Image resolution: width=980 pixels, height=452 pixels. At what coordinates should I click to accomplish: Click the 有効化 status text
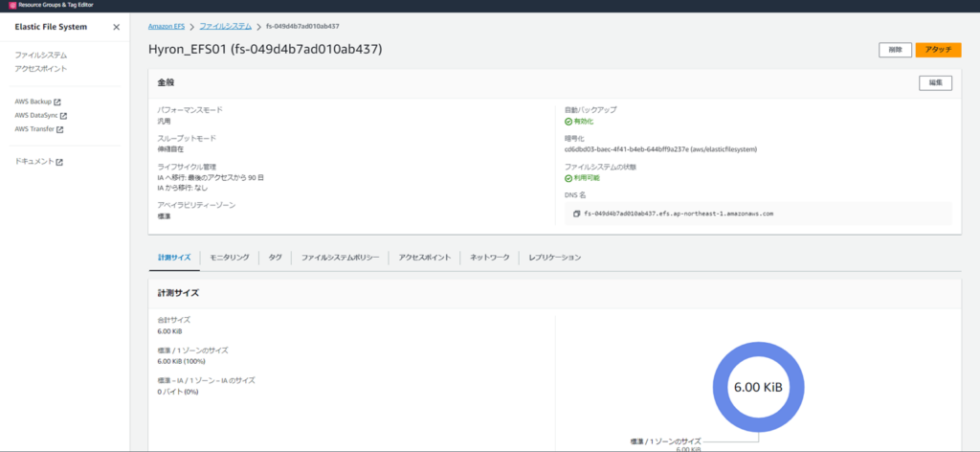(583, 122)
